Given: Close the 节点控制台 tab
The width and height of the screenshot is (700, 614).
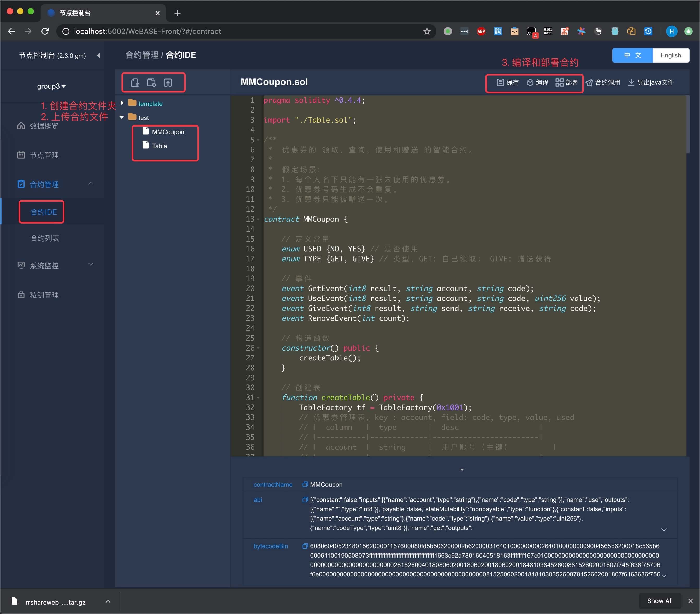Looking at the screenshot, I should pos(158,13).
